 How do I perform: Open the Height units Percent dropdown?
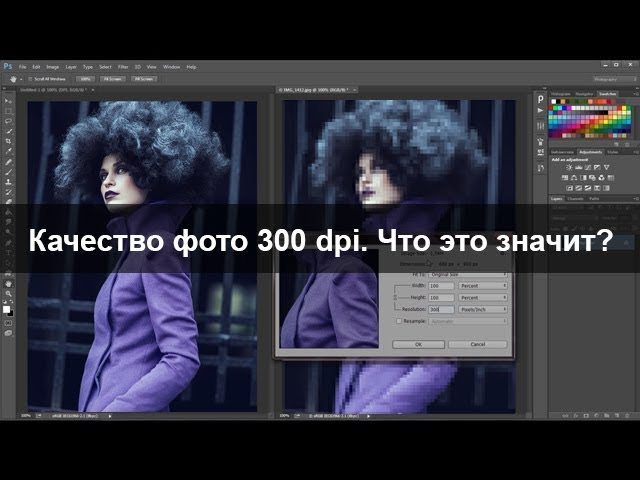[x=483, y=298]
